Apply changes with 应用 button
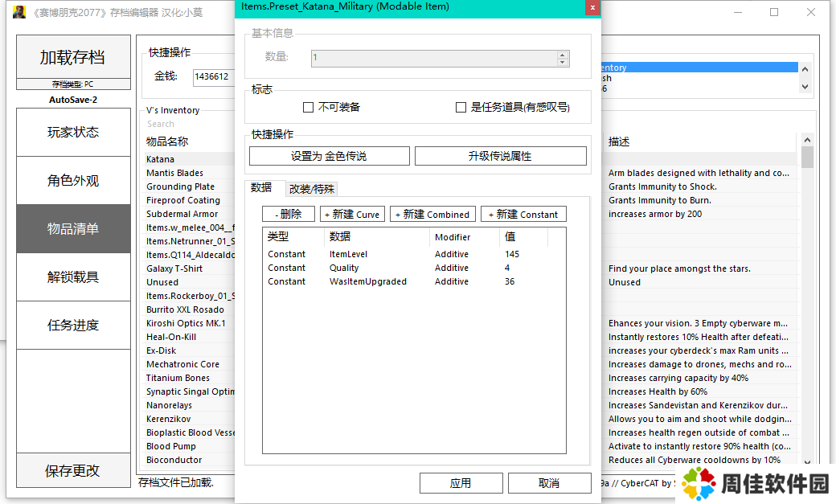The width and height of the screenshot is (836, 504). click(461, 483)
